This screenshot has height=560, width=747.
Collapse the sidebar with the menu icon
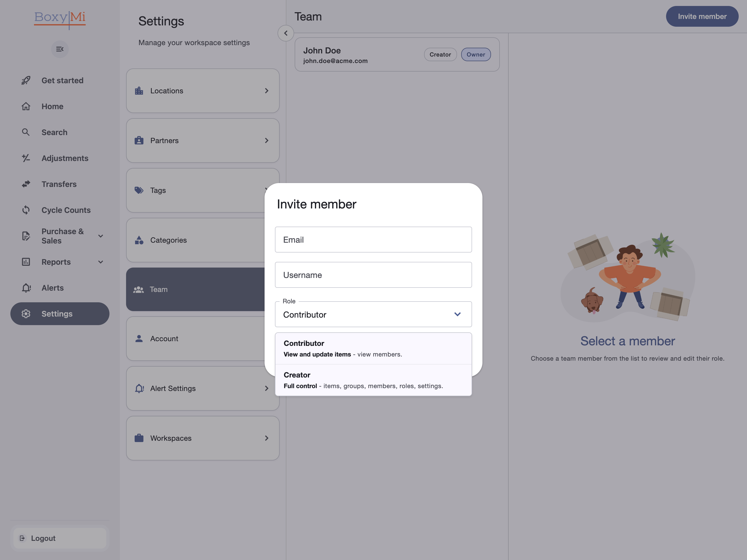[60, 49]
